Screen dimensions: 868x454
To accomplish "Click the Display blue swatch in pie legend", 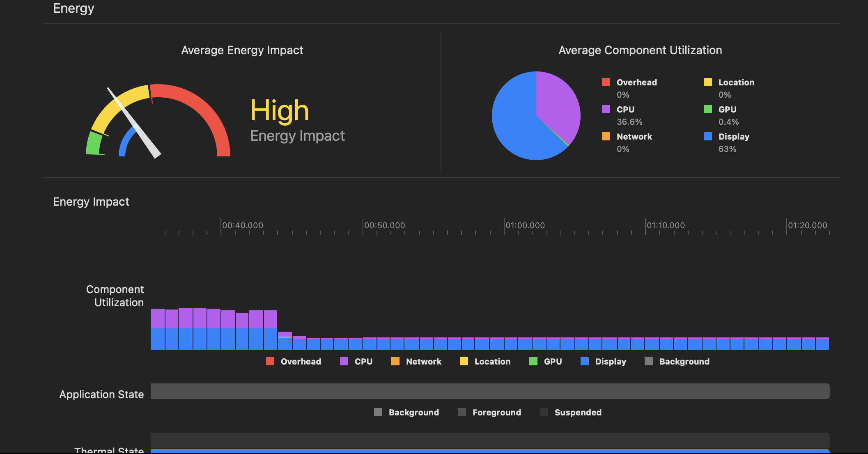I will click(707, 136).
